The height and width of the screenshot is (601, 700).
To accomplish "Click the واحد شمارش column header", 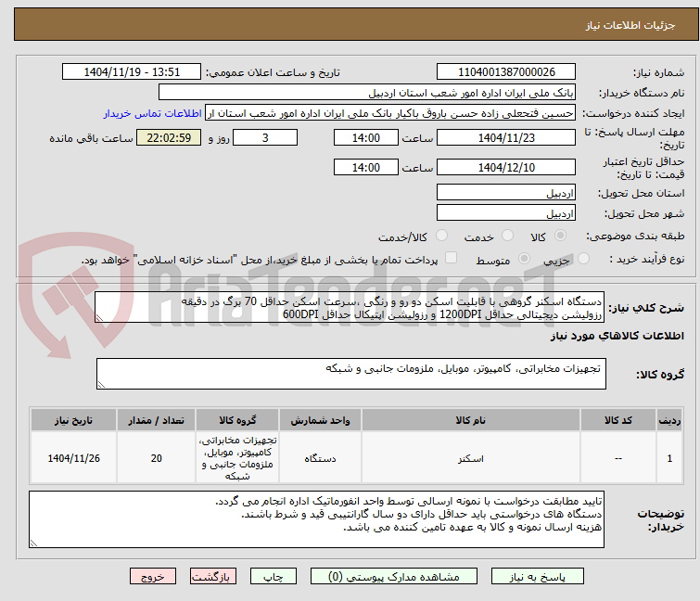I will (320, 420).
